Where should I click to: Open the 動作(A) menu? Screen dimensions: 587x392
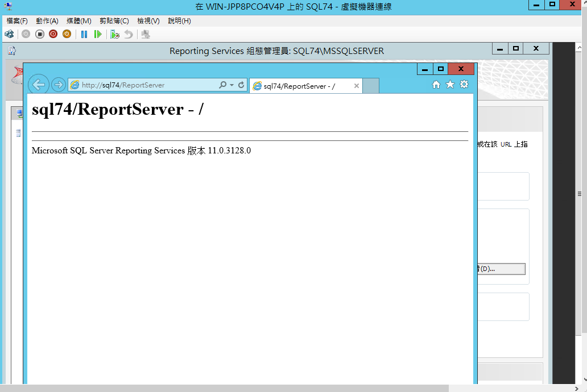(47, 21)
